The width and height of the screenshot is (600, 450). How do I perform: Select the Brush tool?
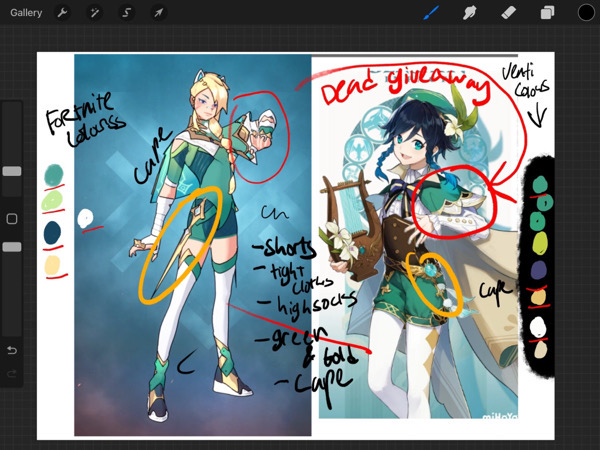coord(431,13)
